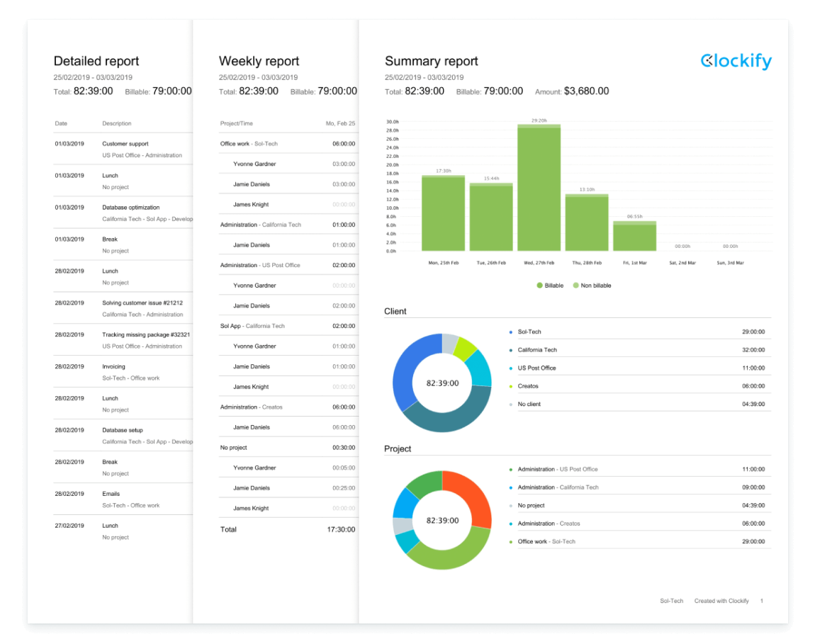Image resolution: width=815 pixels, height=644 pixels.
Task: Click the cyan US Post Office client dot
Action: pos(512,368)
